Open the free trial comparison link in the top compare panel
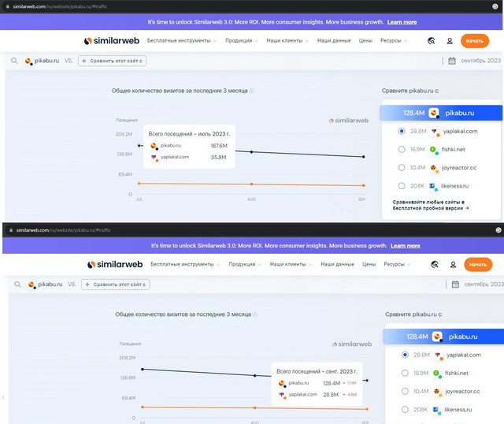The image size is (504, 424). (431, 205)
